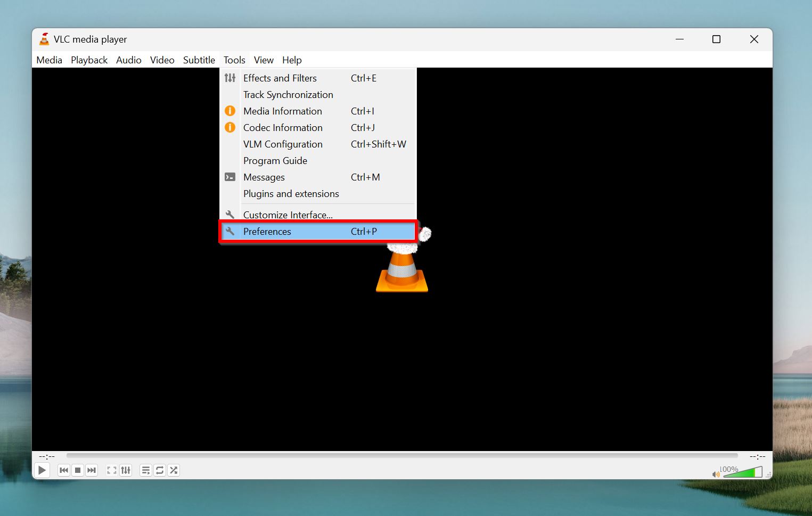Mute audio via speaker icon
The image size is (812, 516).
716,474
